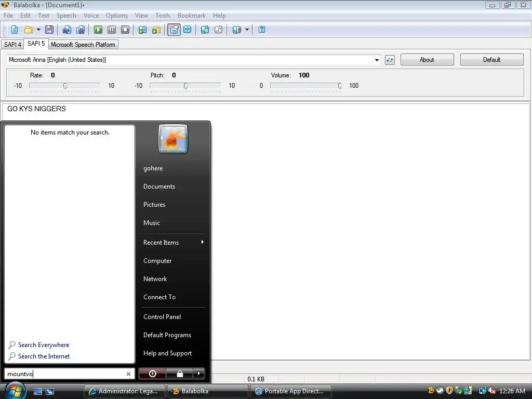
Task: Expand the open file dropdown arrow
Action: click(x=38, y=30)
